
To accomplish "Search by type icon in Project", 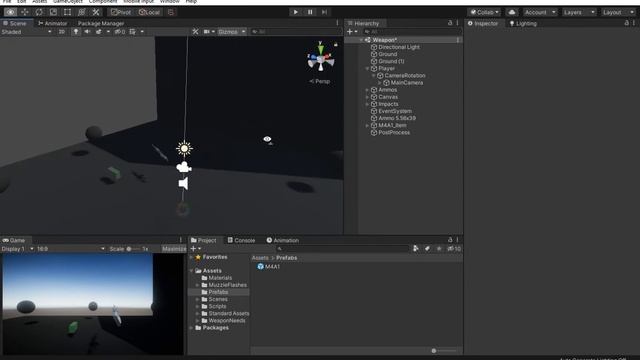I will click(416, 249).
